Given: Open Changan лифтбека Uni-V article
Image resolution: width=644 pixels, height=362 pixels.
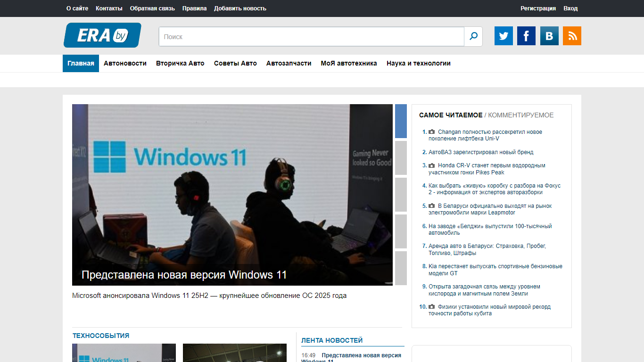Looking at the screenshot, I should click(x=485, y=135).
